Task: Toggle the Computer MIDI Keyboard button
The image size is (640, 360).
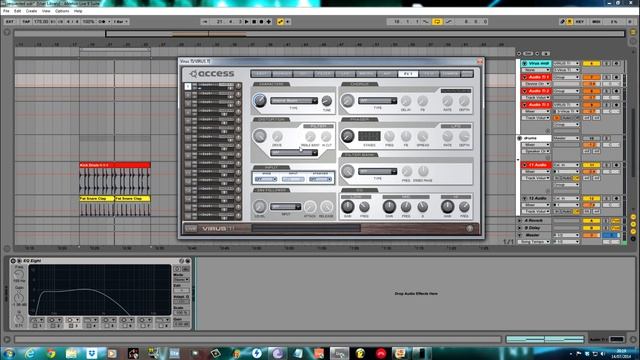Action: point(569,22)
